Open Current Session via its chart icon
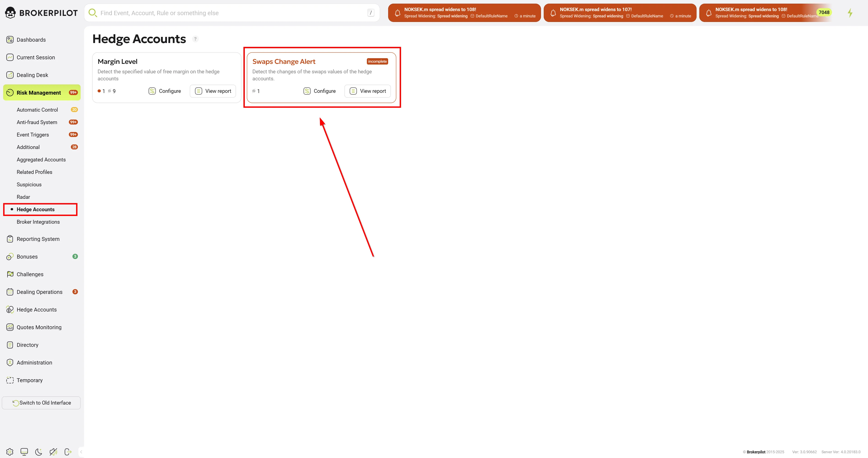Screen dimensions: 868x458 pos(10,57)
